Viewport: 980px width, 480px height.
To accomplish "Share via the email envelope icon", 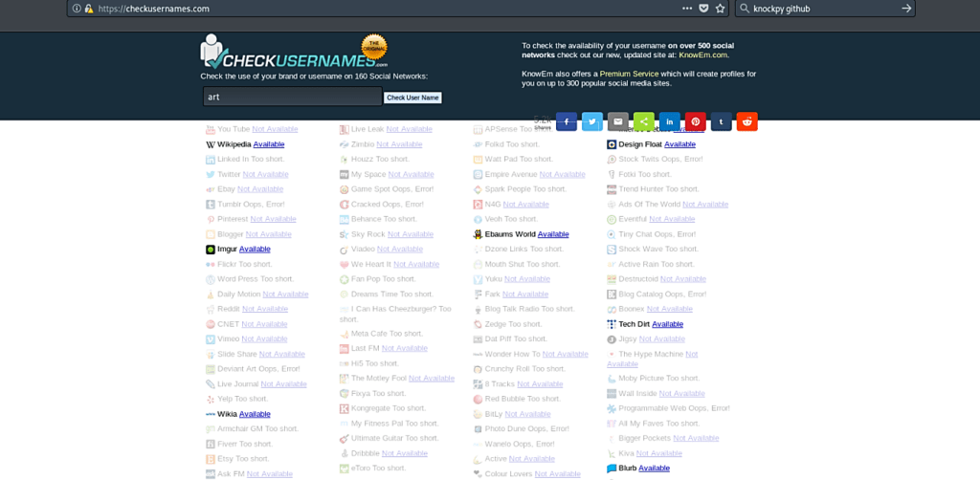I will point(618,121).
